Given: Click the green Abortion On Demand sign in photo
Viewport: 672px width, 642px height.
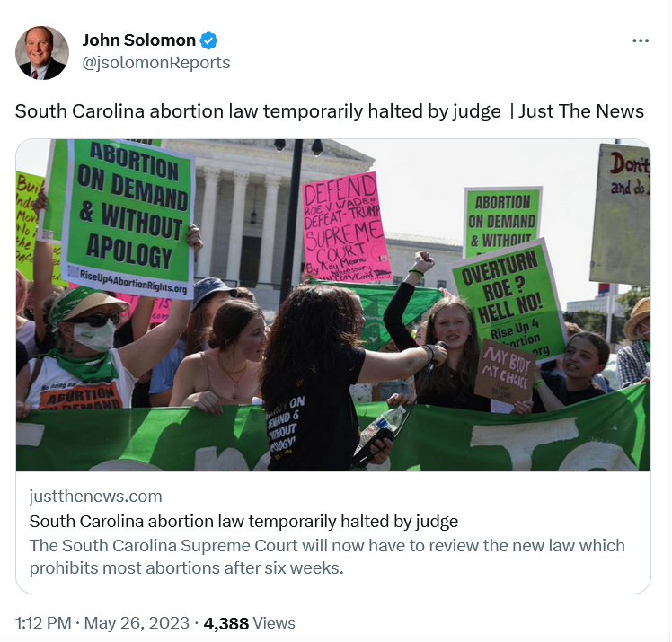Looking at the screenshot, I should coord(128,216).
